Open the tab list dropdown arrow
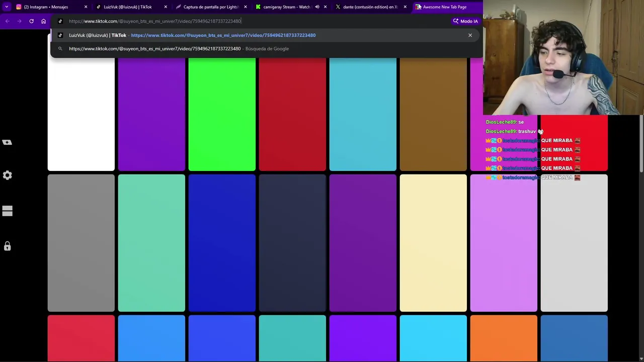 7,7
